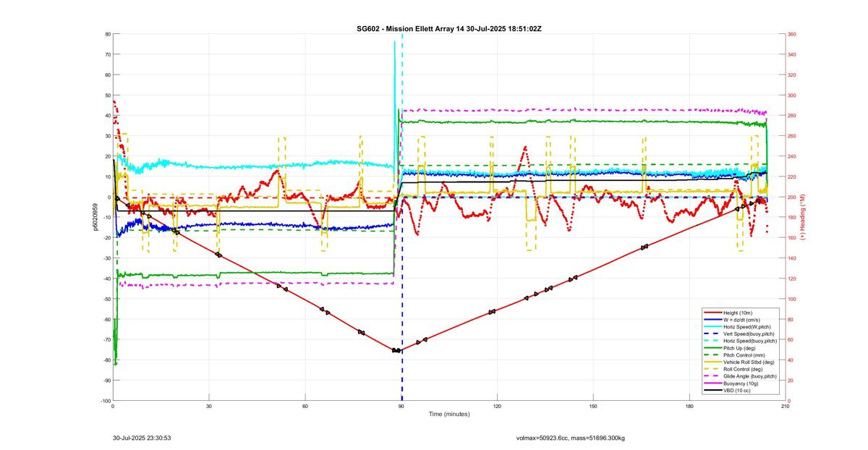
Task: Click the 'Time (minutes)' x-axis label
Action: click(x=448, y=415)
